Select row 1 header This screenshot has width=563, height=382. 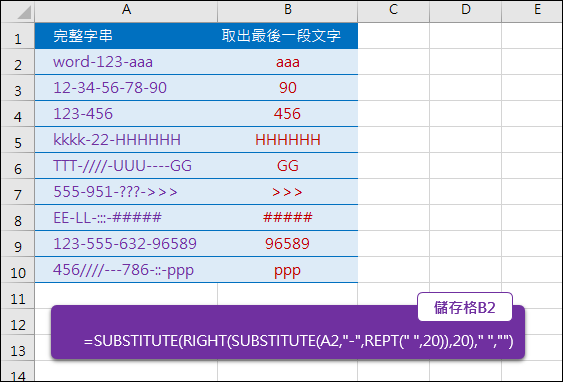tap(18, 36)
